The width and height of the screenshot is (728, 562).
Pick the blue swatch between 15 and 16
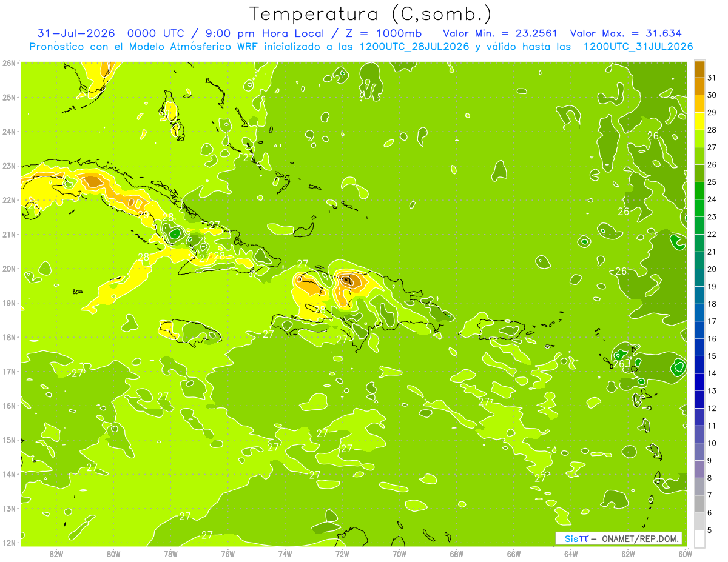699,347
